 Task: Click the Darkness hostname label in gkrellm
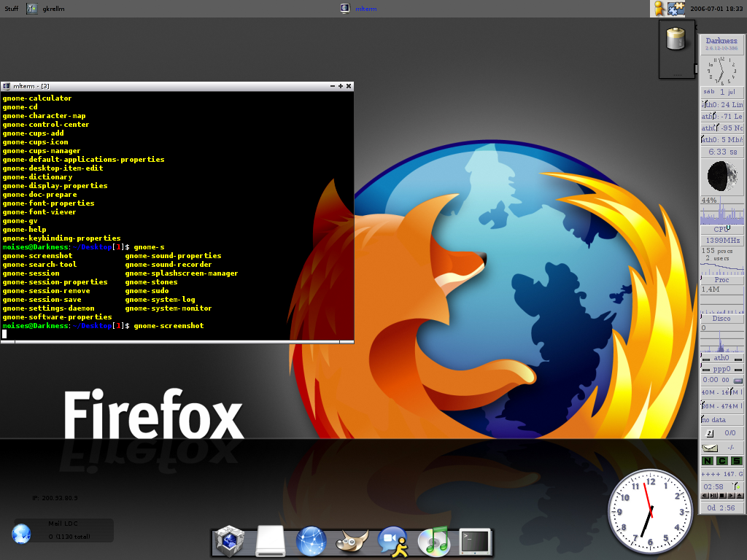pyautogui.click(x=721, y=42)
